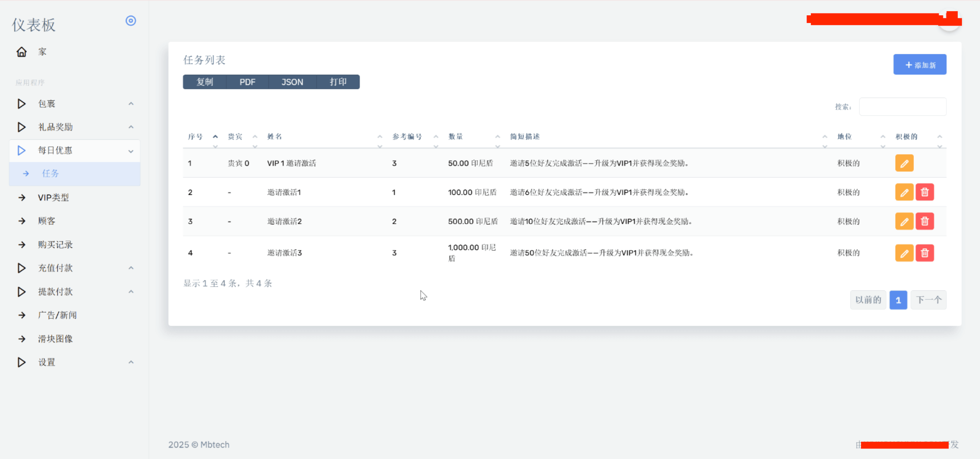Edit the 邀请激活3 task with pencil icon
This screenshot has height=459, width=980.
904,253
